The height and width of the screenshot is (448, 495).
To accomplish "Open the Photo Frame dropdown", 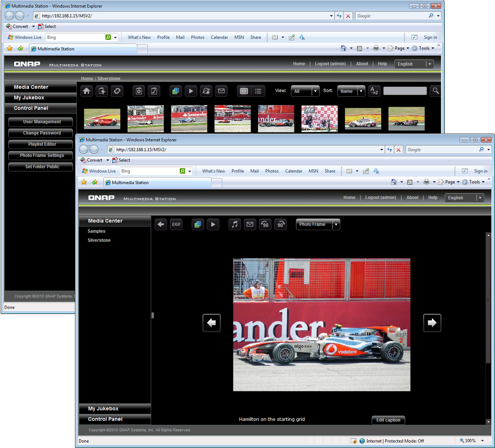I will click(x=318, y=224).
